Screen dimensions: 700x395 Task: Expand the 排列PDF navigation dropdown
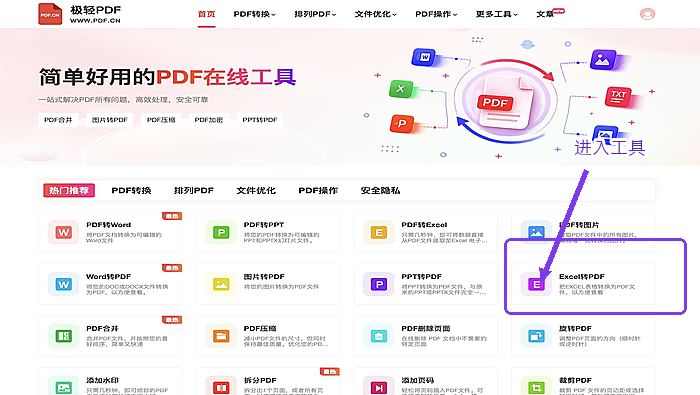point(315,14)
